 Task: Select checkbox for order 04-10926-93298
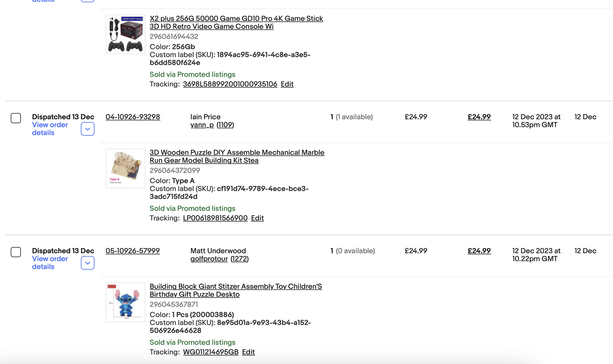point(16,118)
